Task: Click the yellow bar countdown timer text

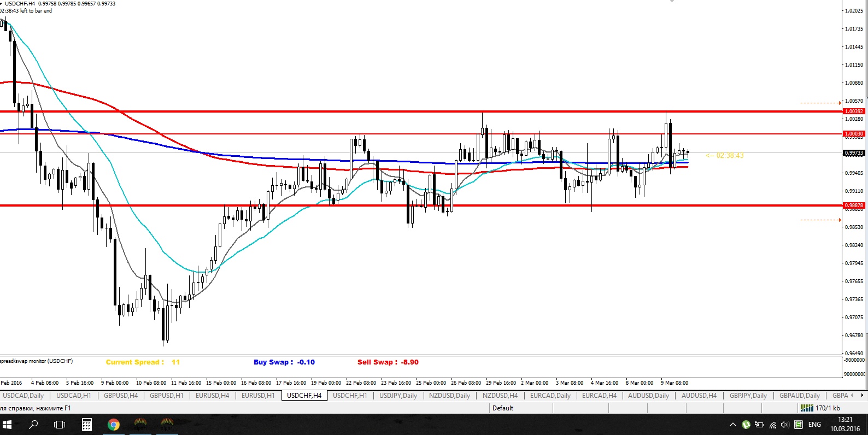Action: [x=725, y=156]
